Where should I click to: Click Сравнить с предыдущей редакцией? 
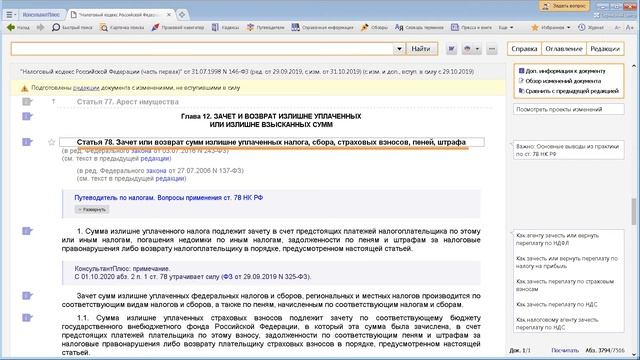(569, 91)
